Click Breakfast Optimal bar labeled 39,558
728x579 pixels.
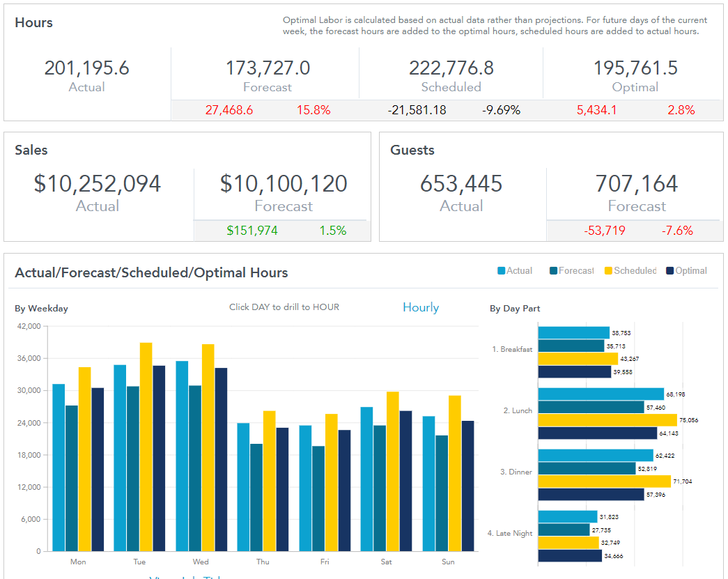click(x=575, y=372)
